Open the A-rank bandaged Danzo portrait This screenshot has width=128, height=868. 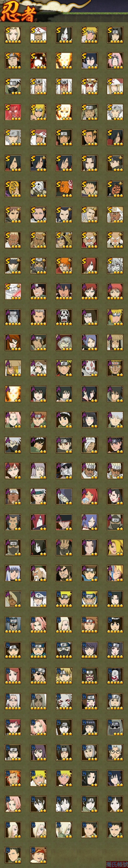(90, 445)
